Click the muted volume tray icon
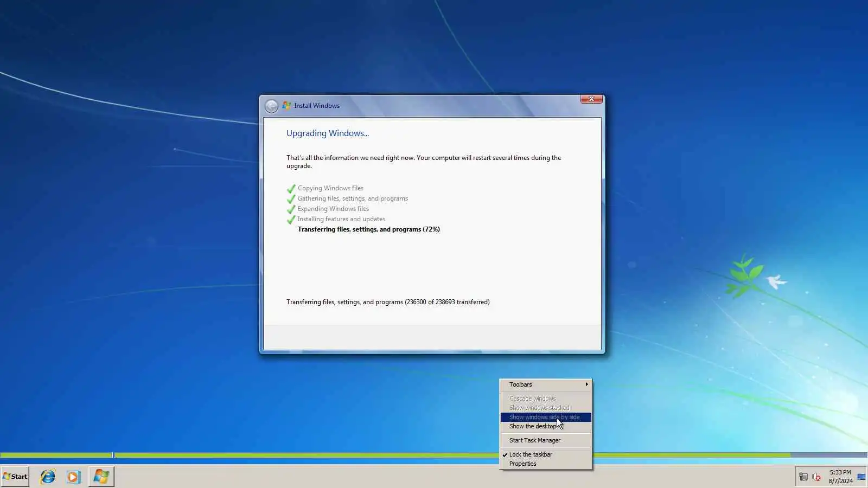 816,477
